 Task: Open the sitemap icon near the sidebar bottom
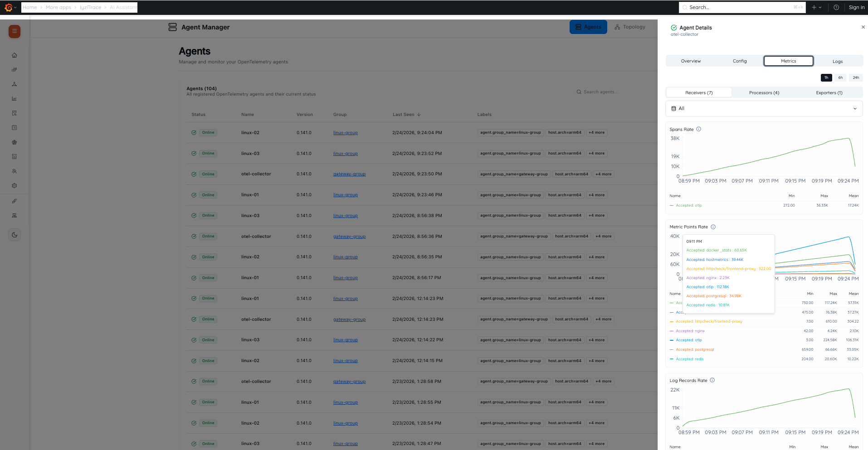[14, 215]
